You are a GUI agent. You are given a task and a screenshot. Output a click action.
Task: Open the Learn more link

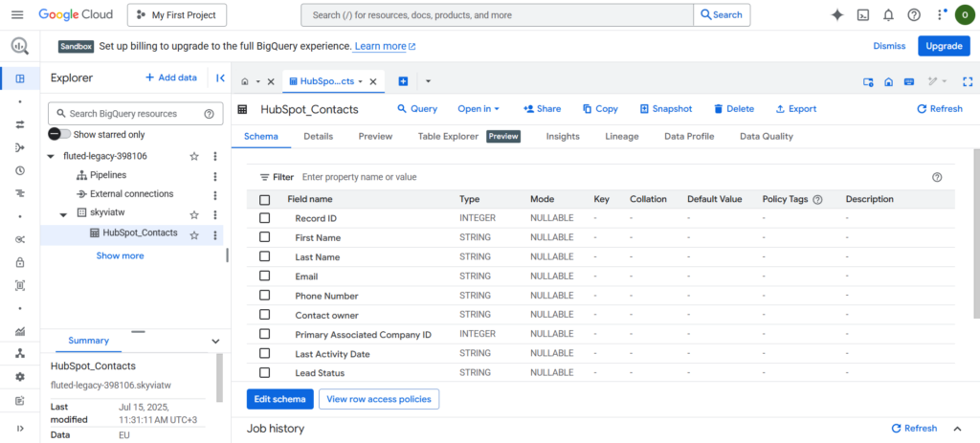pyautogui.click(x=385, y=46)
